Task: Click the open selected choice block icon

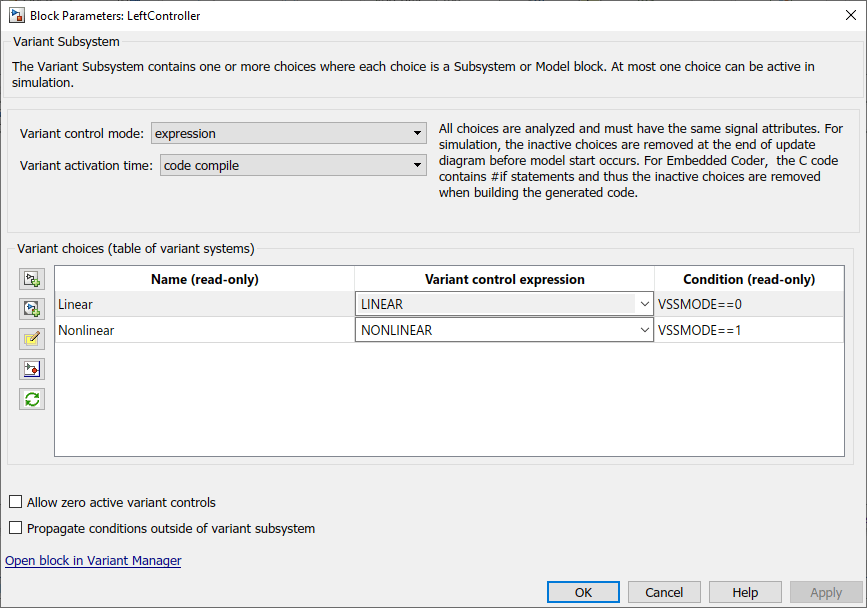Action: click(x=32, y=369)
